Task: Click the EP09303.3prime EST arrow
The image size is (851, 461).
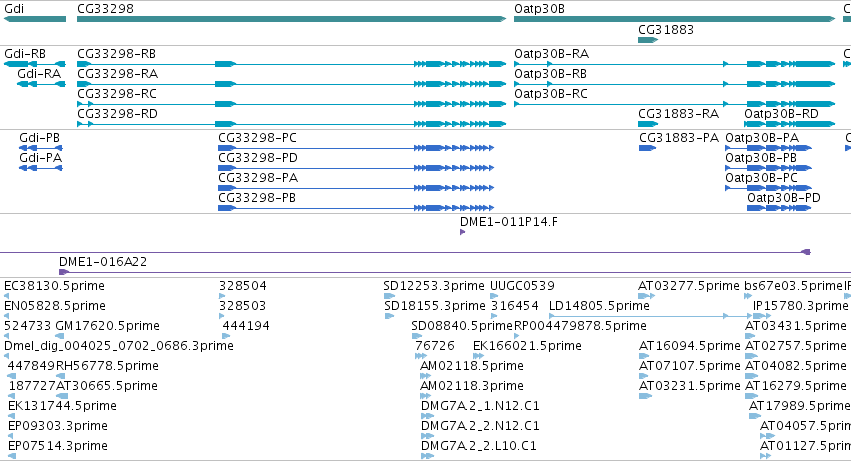Action: pyautogui.click(x=10, y=436)
